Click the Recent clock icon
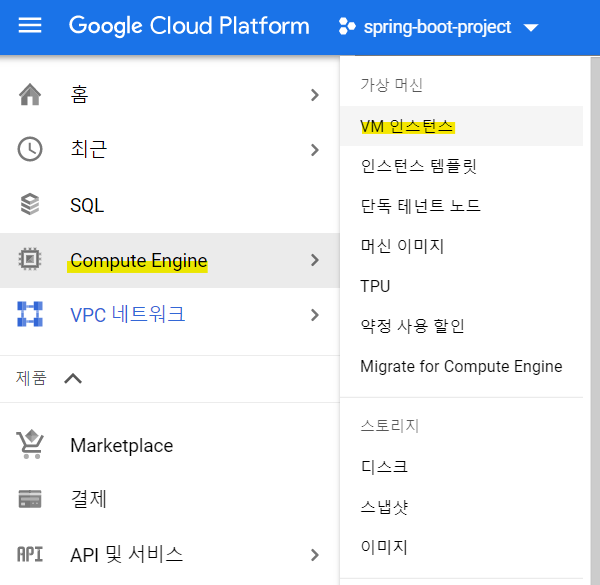Screen dimensions: 600x585 click(30, 149)
